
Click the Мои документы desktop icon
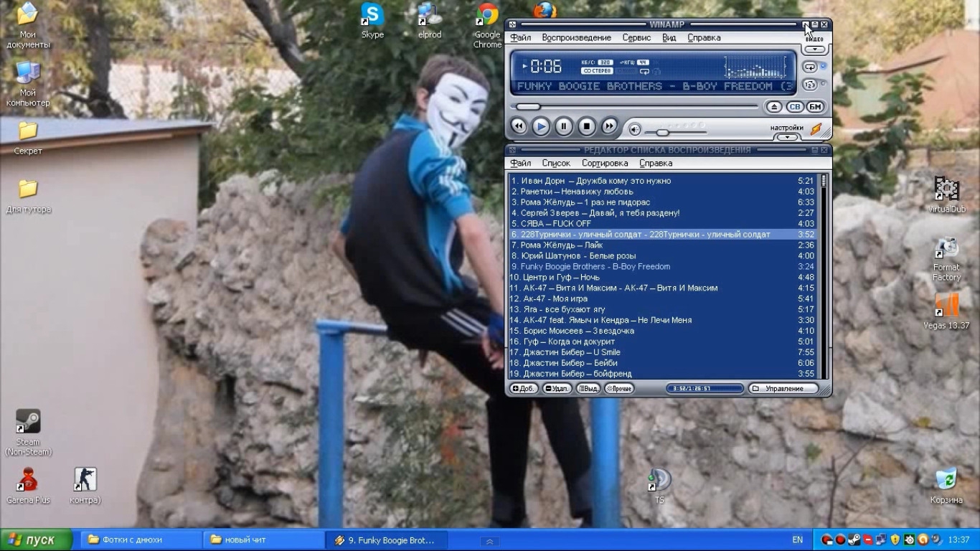click(x=28, y=25)
